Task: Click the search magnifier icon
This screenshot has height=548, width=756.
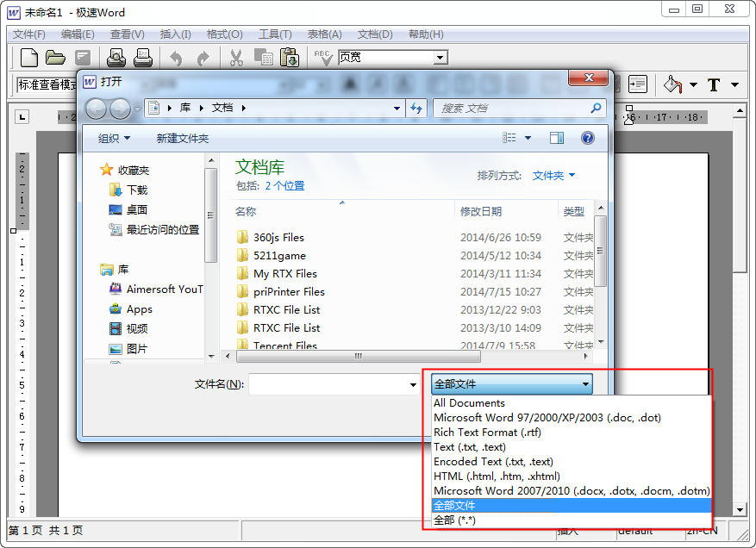Action: pos(596,108)
